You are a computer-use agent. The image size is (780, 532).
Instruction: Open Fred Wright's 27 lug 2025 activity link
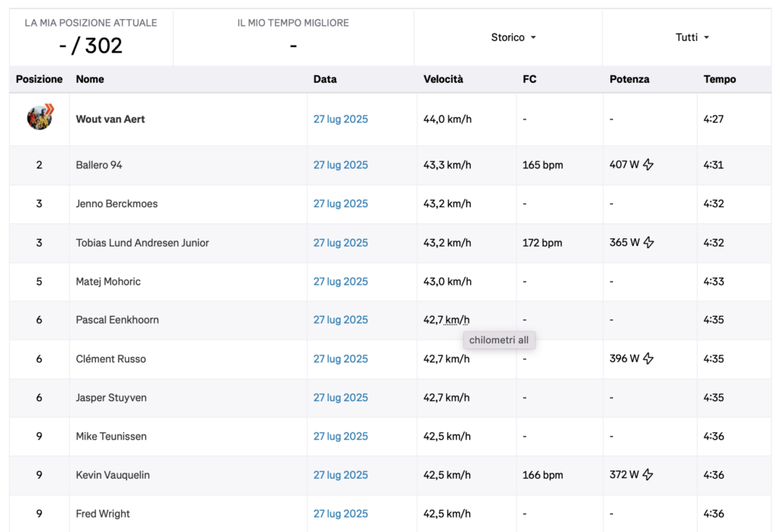click(340, 514)
